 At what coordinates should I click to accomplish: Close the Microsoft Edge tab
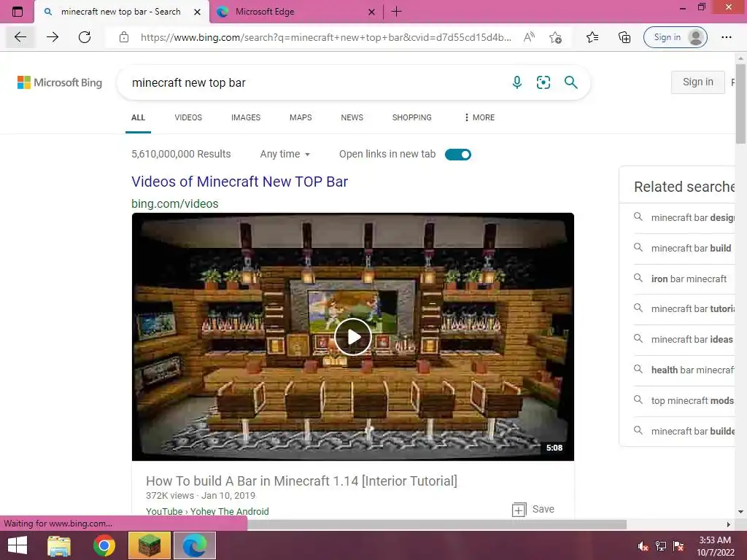point(371,12)
